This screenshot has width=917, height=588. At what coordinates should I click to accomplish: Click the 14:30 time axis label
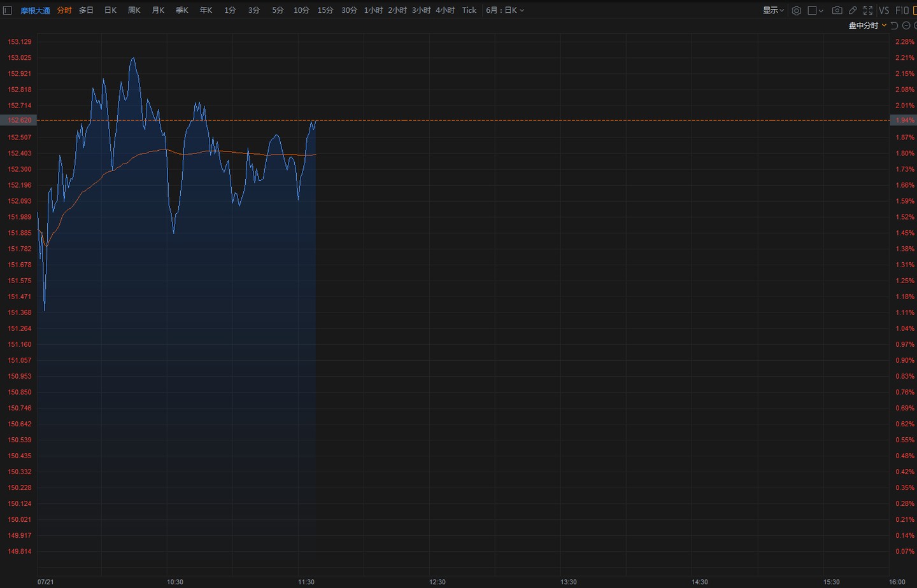pos(700,582)
